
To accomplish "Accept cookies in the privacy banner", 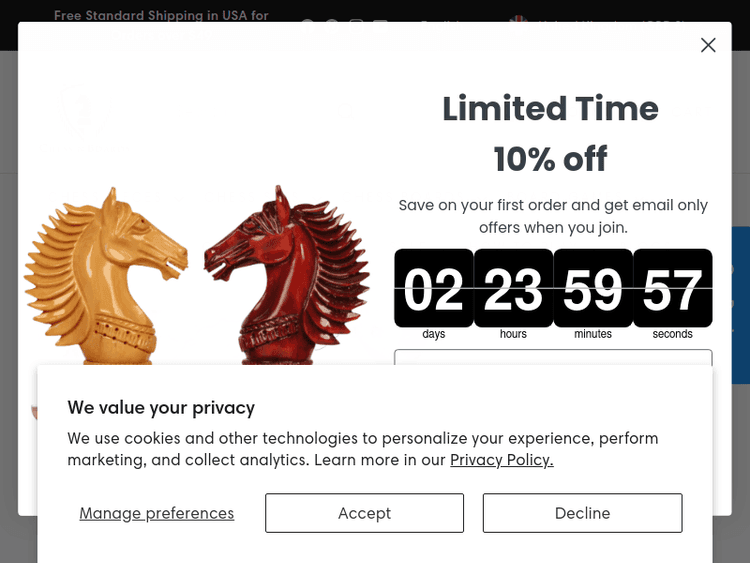I will [x=364, y=513].
